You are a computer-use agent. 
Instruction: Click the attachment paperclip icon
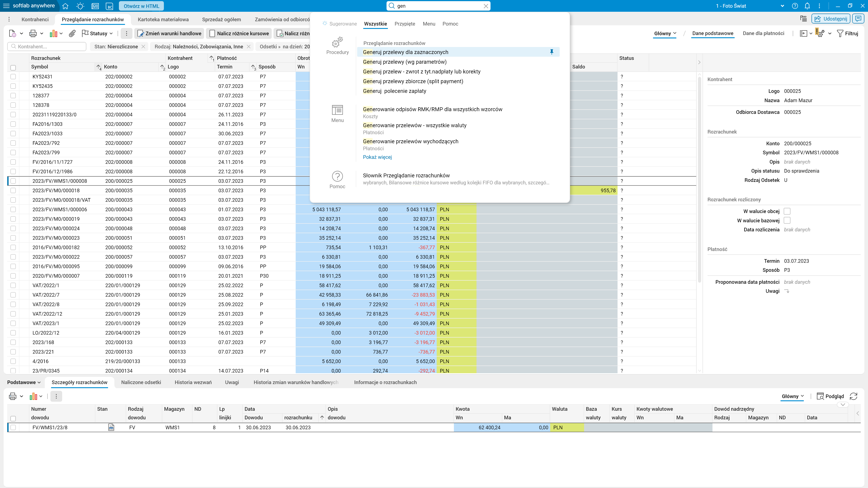[72, 33]
